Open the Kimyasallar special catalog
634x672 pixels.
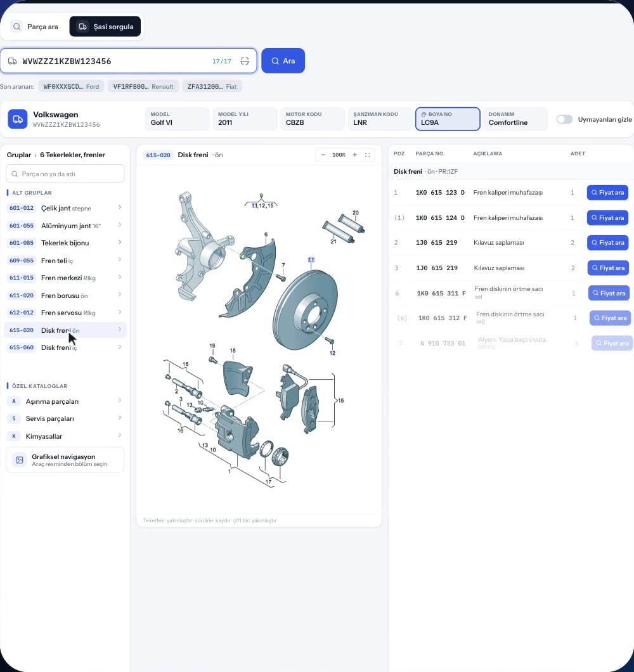65,436
